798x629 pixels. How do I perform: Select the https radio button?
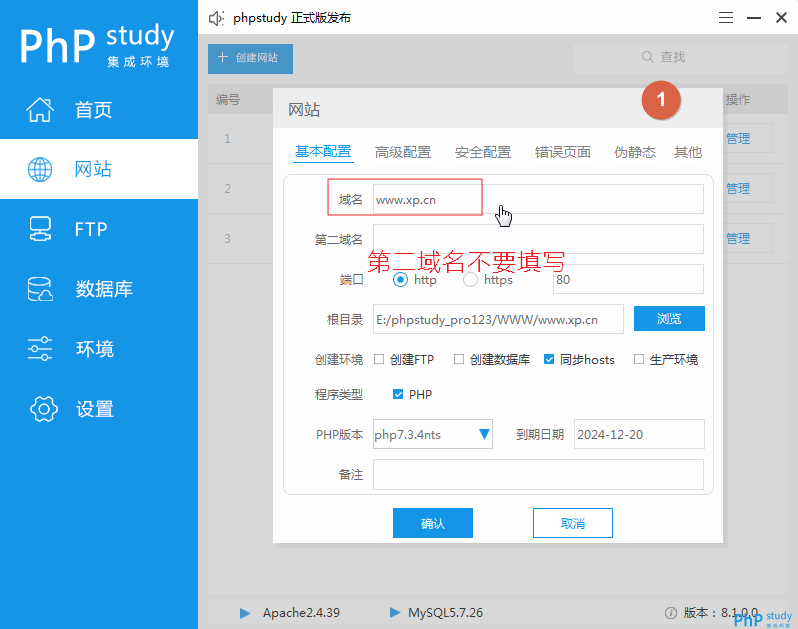click(x=470, y=280)
